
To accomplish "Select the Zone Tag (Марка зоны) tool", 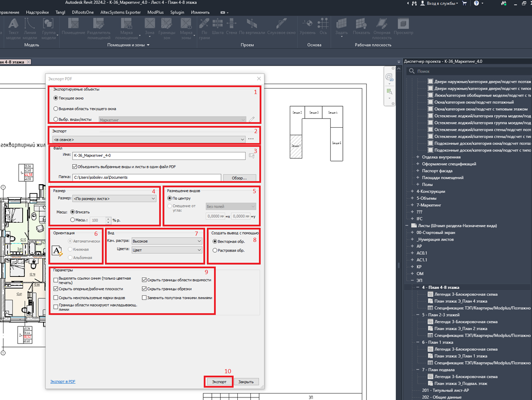I will (186, 28).
